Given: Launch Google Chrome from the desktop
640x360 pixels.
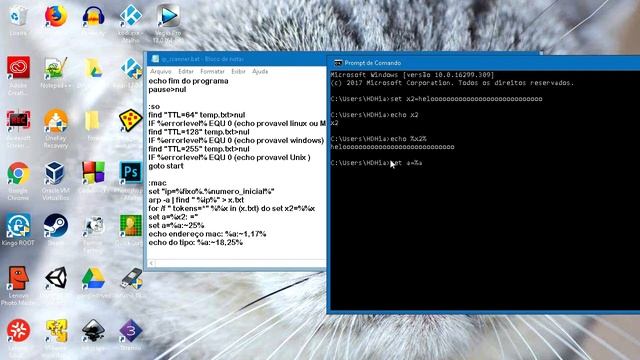Looking at the screenshot, I should tap(18, 173).
